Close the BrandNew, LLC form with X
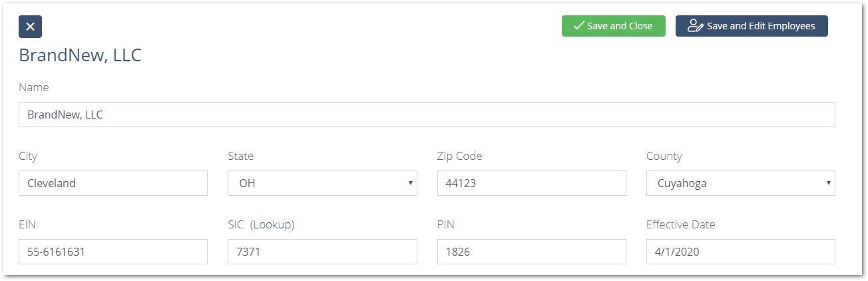 31,27
